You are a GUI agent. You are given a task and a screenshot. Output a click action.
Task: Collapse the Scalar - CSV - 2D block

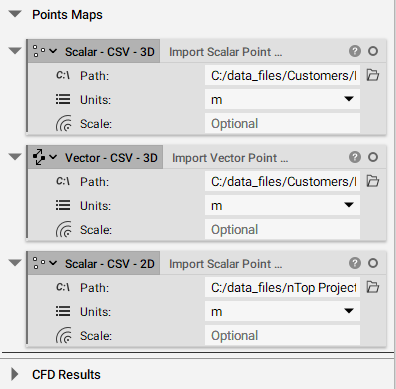(15, 263)
